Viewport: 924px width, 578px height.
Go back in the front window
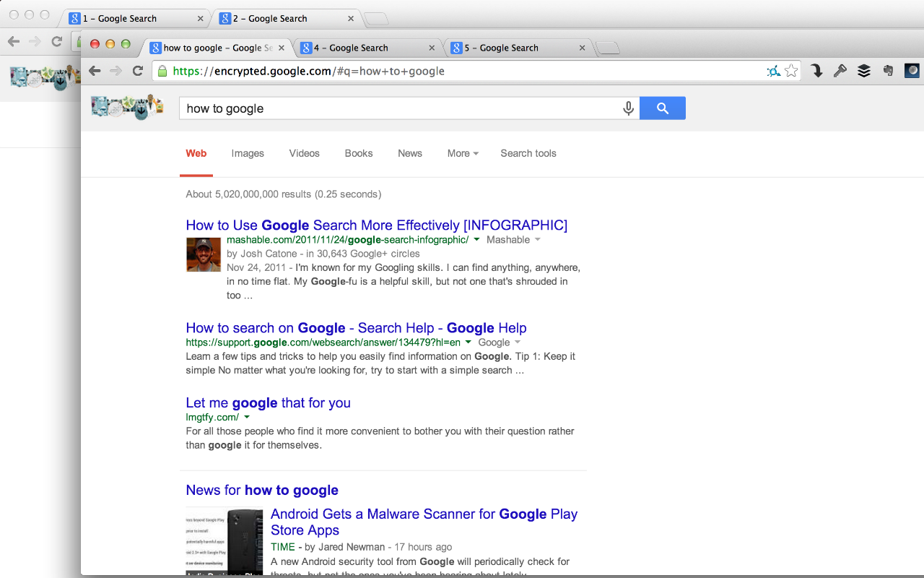point(95,71)
